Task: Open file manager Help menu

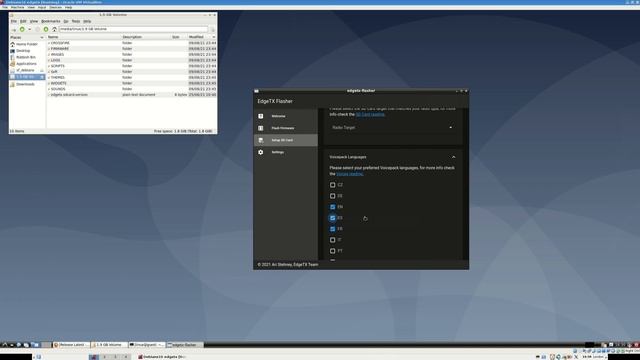Action: tap(87, 21)
